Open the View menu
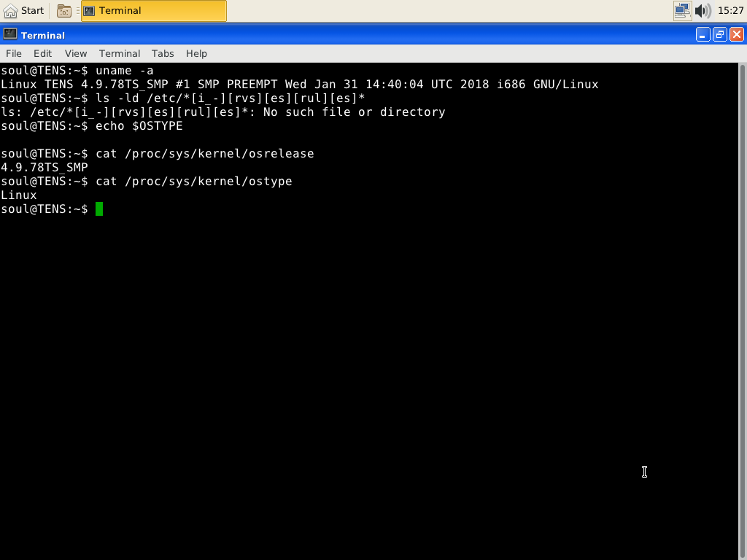The height and width of the screenshot is (560, 747). (x=76, y=53)
